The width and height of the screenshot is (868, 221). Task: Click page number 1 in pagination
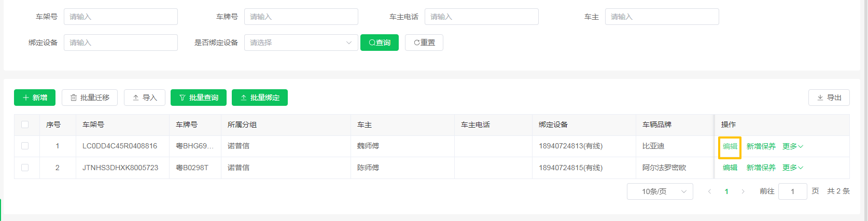(726, 191)
